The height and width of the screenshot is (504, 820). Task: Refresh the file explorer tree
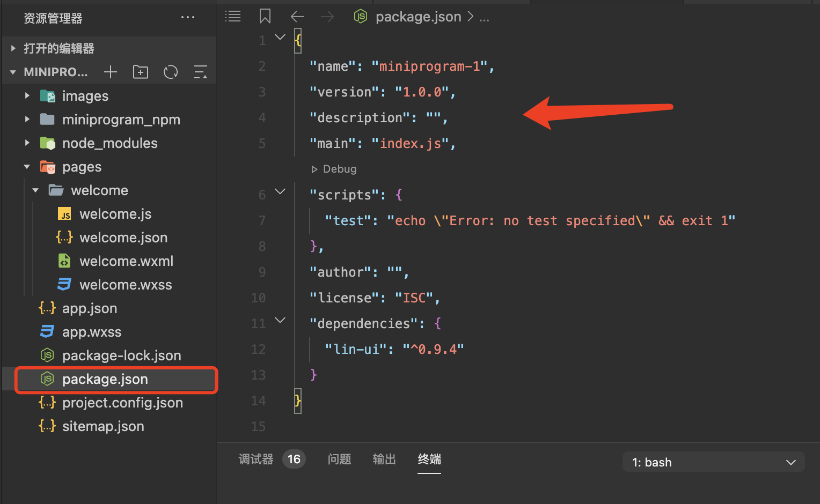[171, 72]
